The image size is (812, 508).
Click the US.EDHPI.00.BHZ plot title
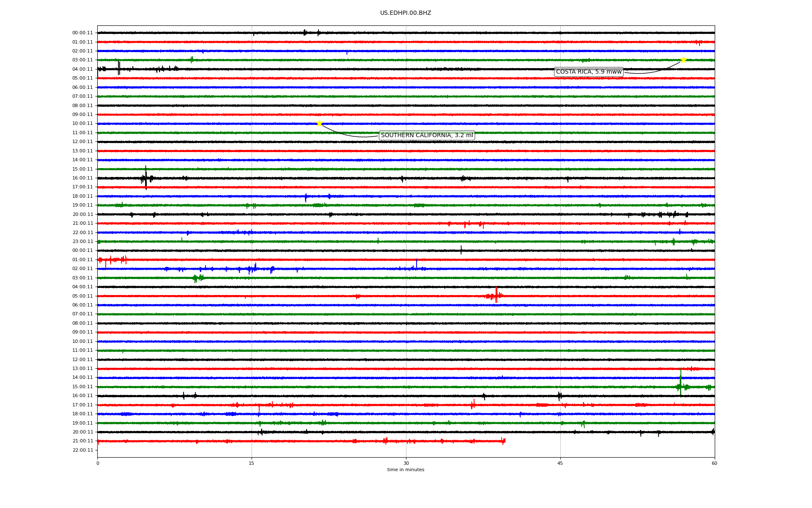coord(406,13)
